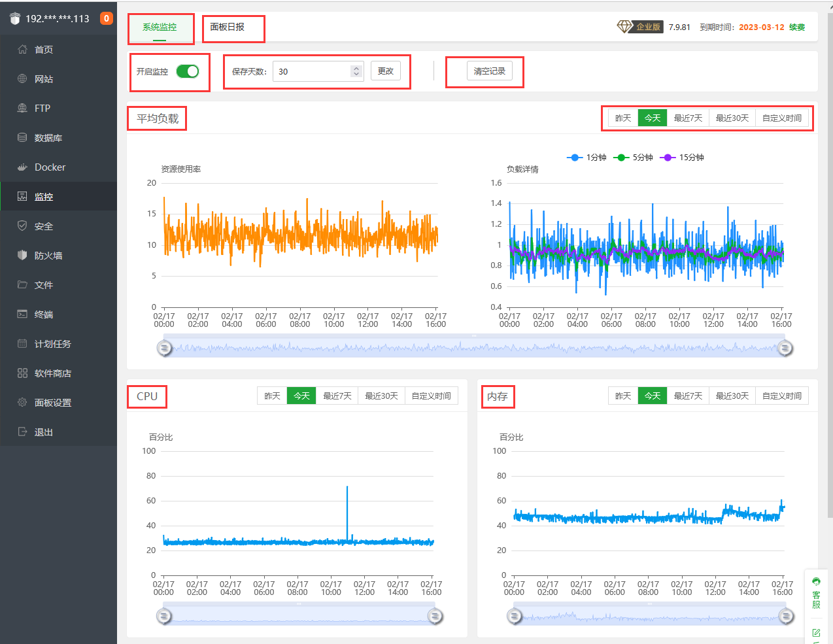Click left zoom handle of CPU chart slider
Viewport: 833px width, 644px height.
tap(163, 616)
